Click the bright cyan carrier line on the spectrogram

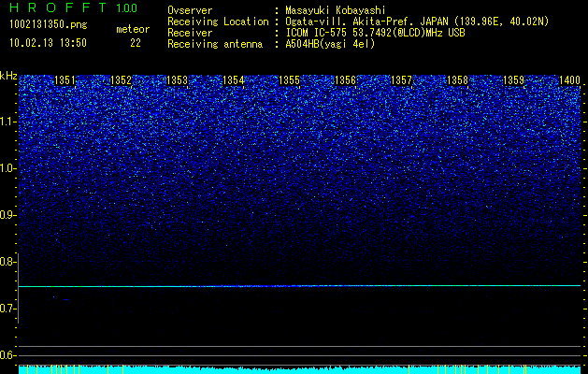(x=300, y=286)
